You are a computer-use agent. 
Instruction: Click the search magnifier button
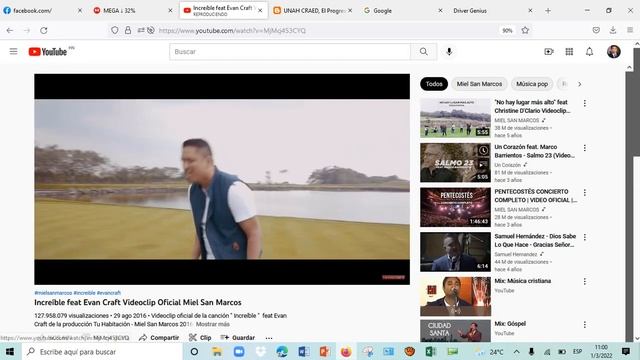tap(424, 51)
